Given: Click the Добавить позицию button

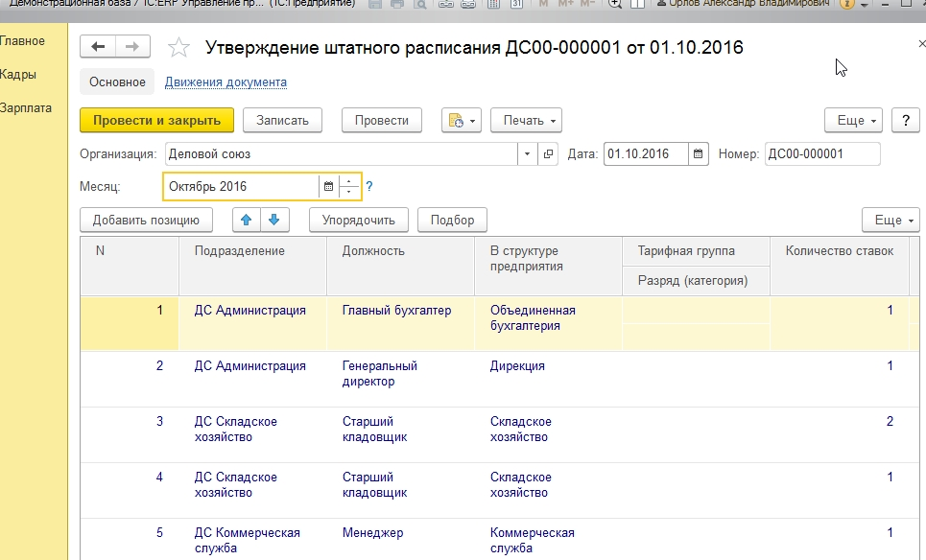Looking at the screenshot, I should click(146, 220).
